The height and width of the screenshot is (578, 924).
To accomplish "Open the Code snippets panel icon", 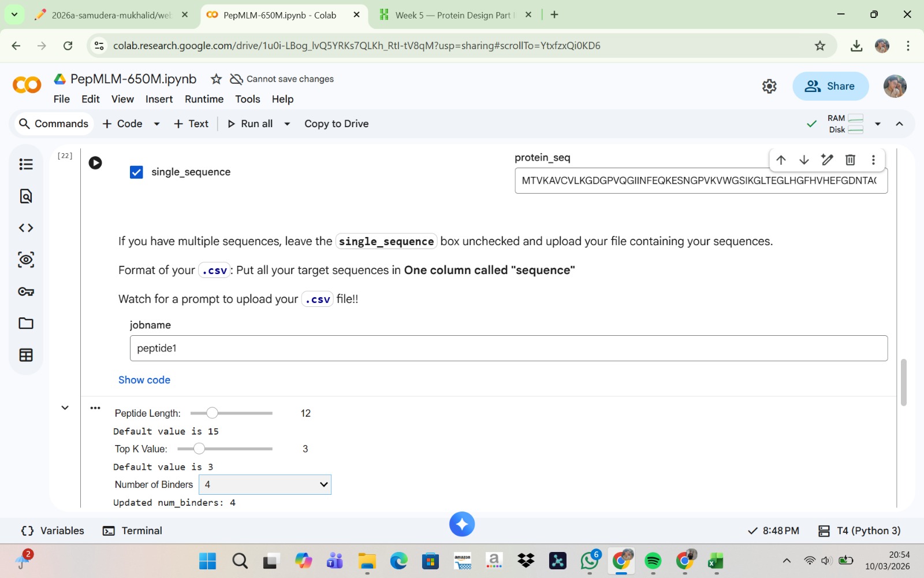I will coord(26,228).
